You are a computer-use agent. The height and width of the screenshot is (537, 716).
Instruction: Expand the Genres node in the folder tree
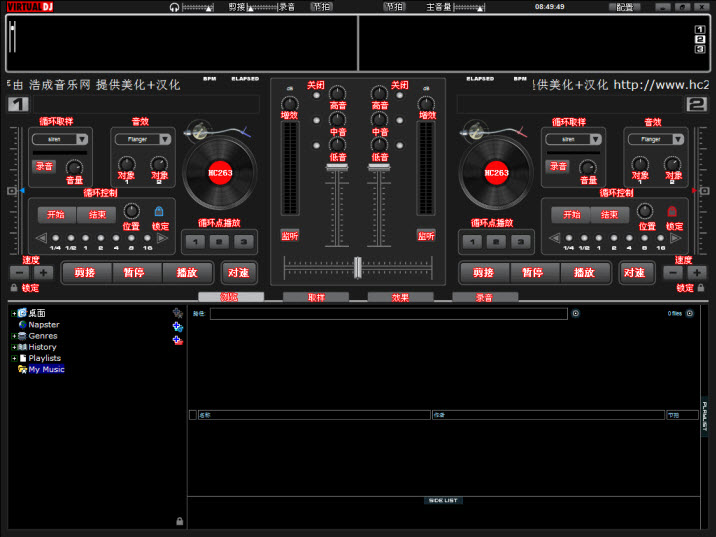click(x=14, y=336)
